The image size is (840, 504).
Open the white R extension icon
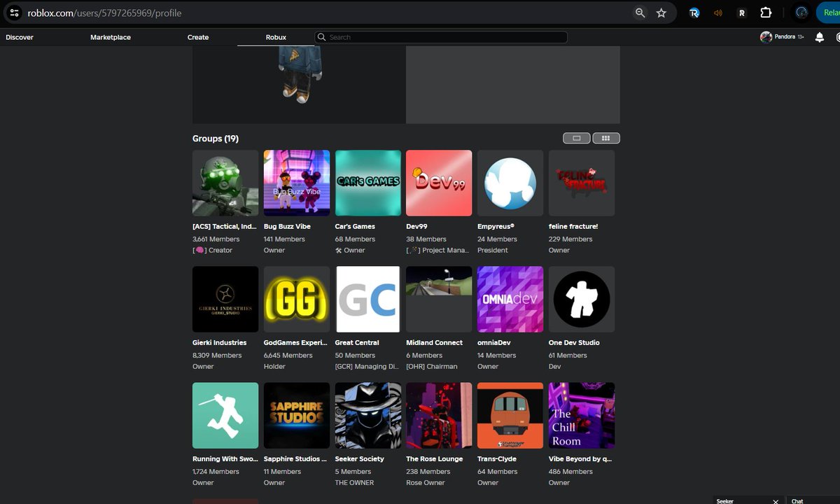click(742, 13)
